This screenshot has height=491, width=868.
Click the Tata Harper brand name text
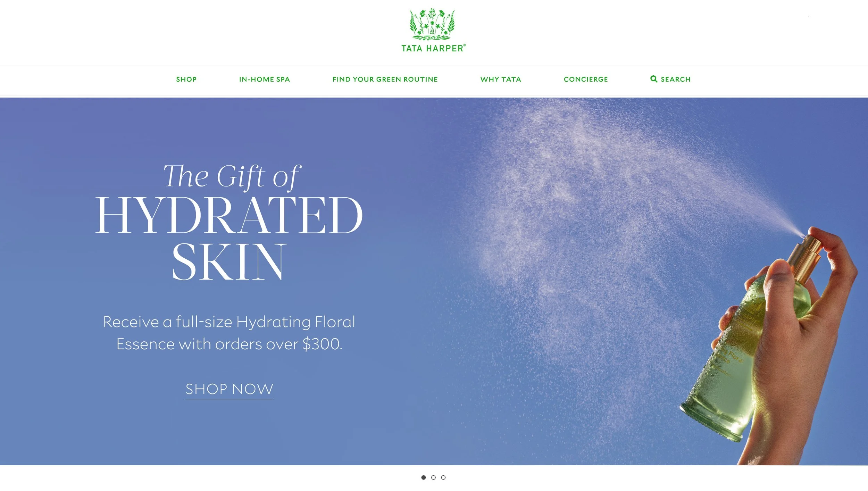pyautogui.click(x=433, y=48)
